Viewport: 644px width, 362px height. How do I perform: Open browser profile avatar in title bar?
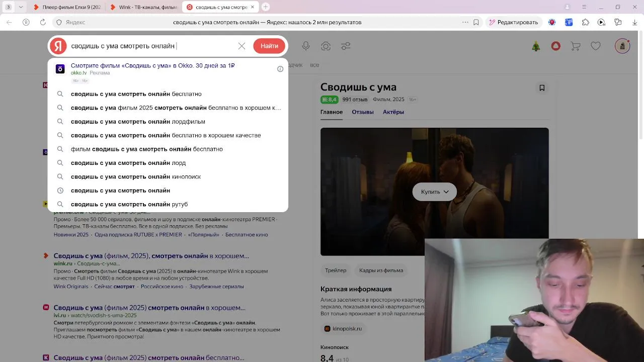tap(568, 7)
